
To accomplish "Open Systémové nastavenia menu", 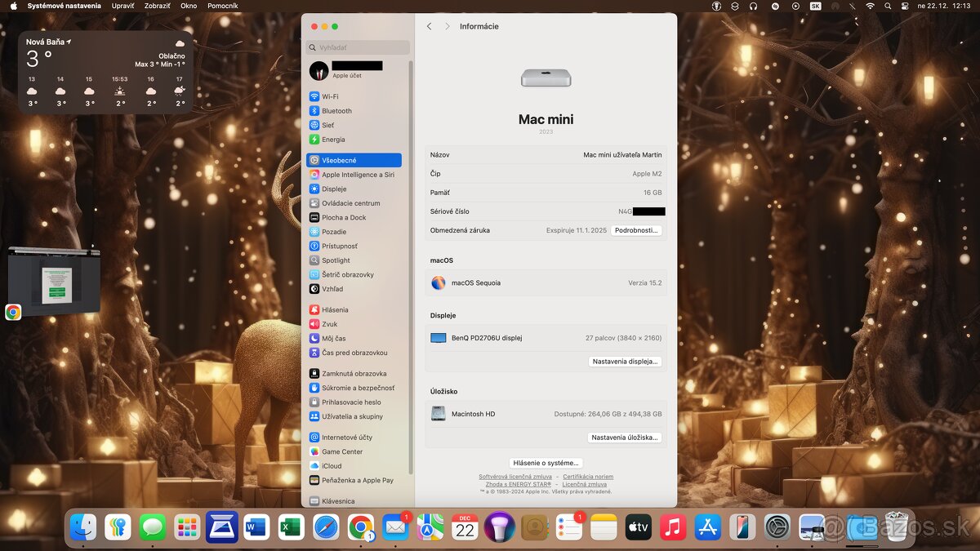I will (65, 6).
